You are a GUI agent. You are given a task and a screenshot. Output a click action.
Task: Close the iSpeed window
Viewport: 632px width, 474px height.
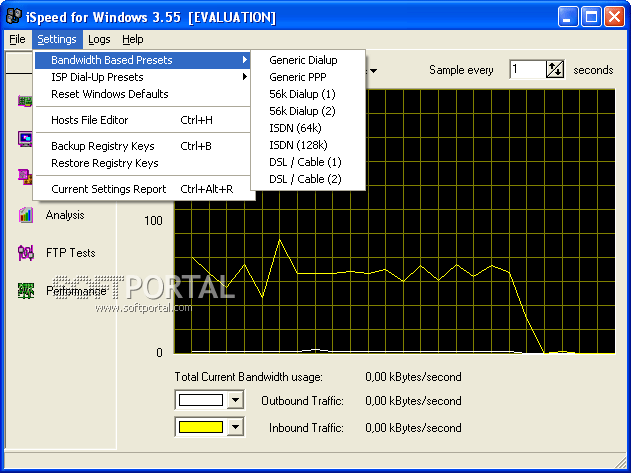click(x=614, y=17)
